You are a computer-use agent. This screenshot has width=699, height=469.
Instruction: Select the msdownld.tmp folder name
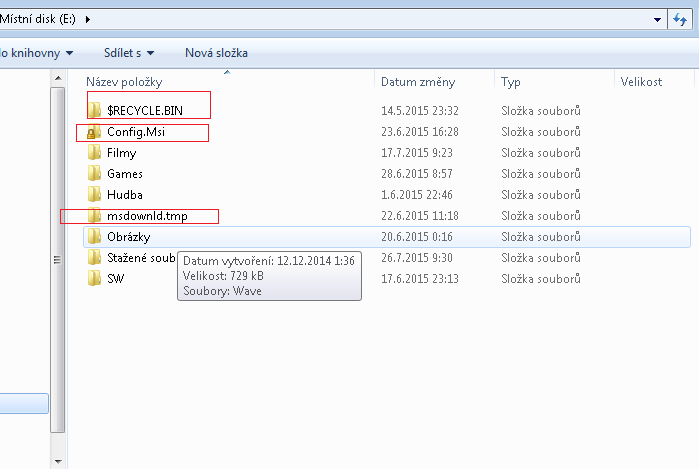click(147, 216)
